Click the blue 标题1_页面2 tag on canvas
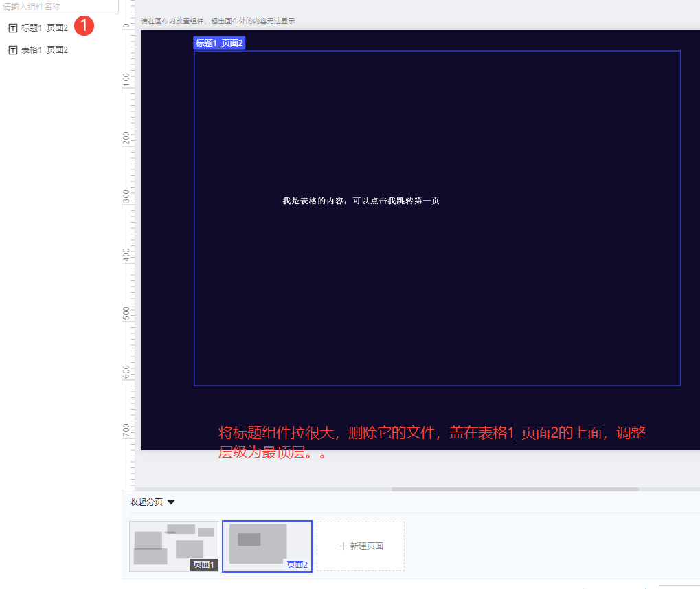Viewport: 700px width, 589px height. pos(219,43)
